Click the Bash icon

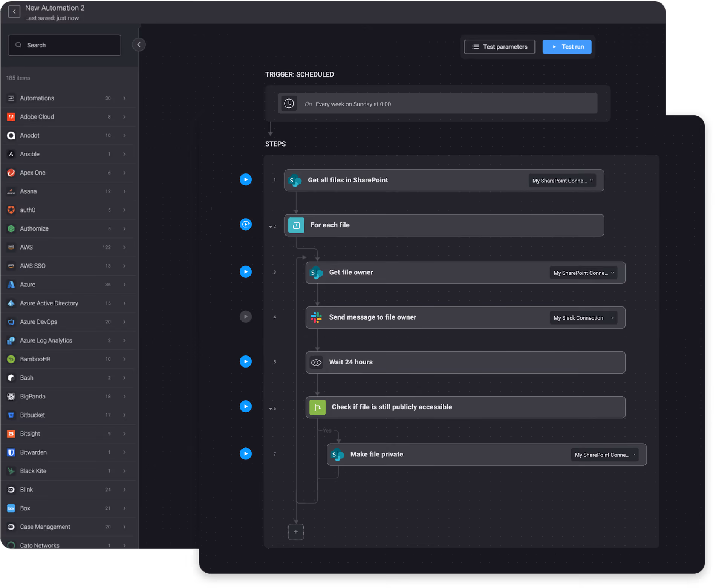[x=11, y=378]
